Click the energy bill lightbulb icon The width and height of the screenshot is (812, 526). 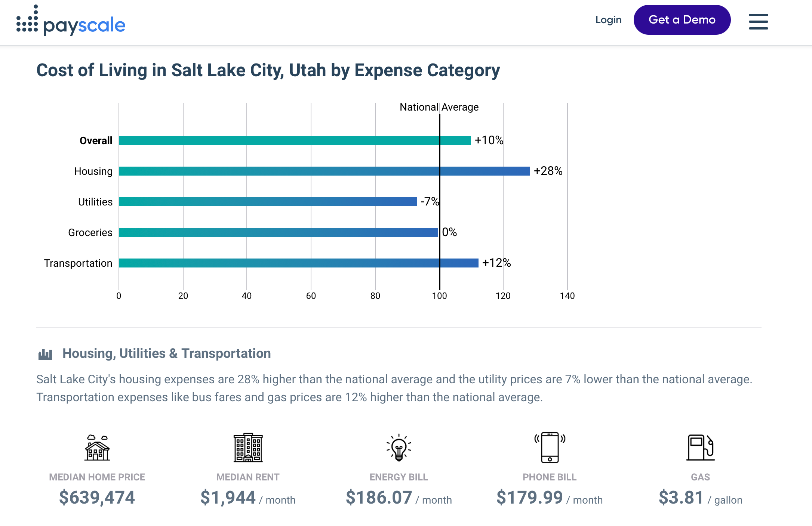point(399,448)
